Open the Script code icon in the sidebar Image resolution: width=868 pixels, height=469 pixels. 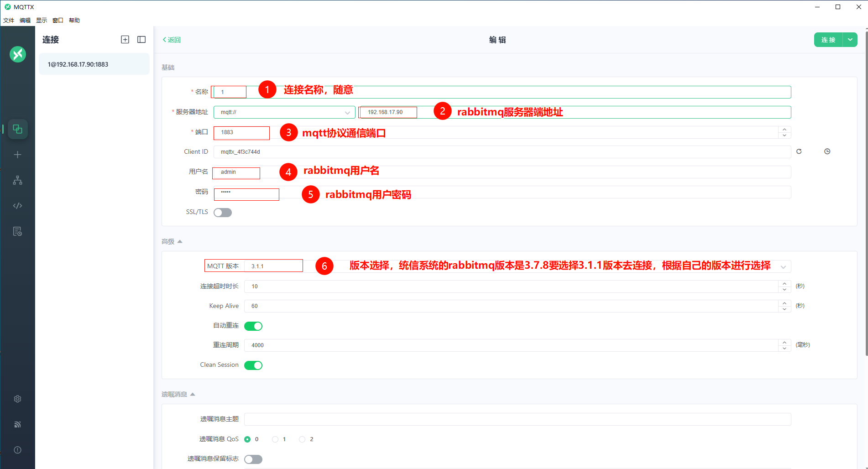click(x=18, y=206)
